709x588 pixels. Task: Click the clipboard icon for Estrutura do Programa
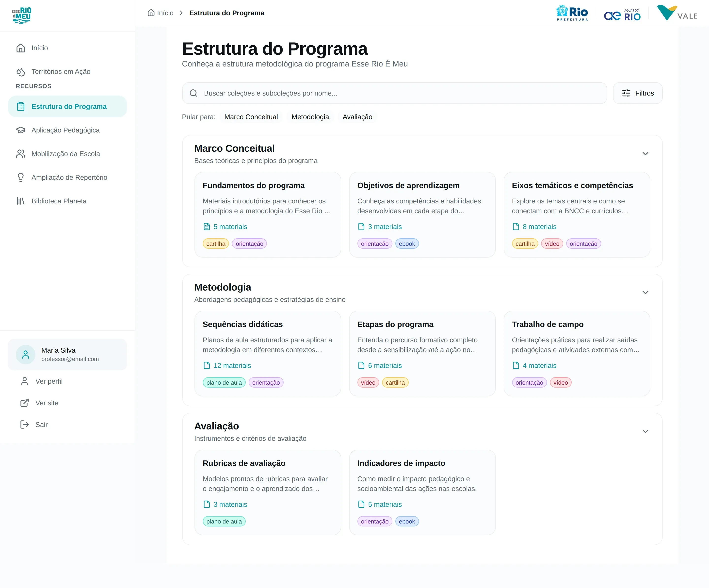click(x=21, y=106)
